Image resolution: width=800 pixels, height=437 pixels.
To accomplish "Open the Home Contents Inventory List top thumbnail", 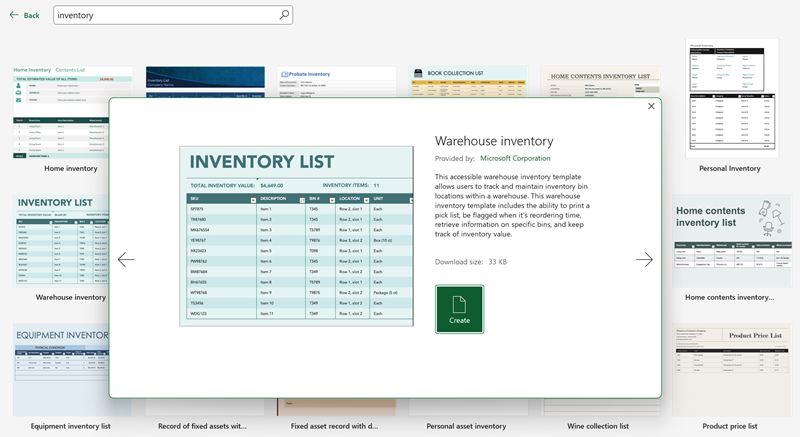I will pos(600,82).
